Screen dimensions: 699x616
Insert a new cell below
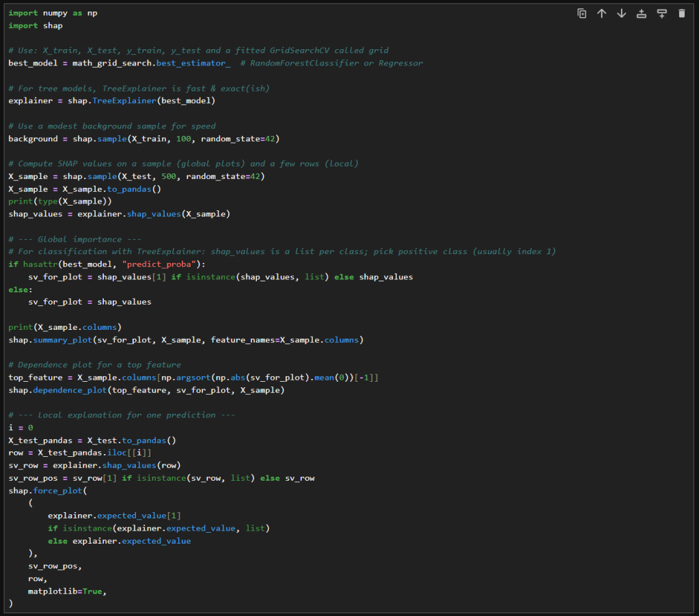tap(661, 14)
